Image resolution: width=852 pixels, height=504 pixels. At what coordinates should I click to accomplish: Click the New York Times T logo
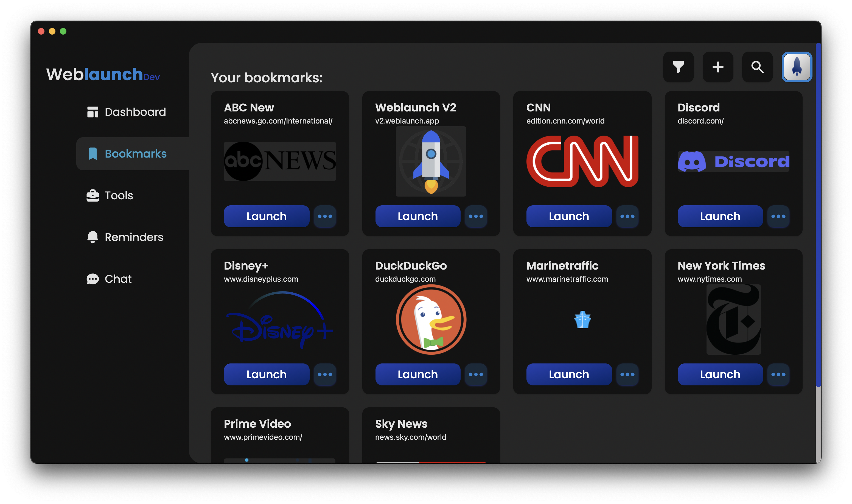click(x=733, y=320)
